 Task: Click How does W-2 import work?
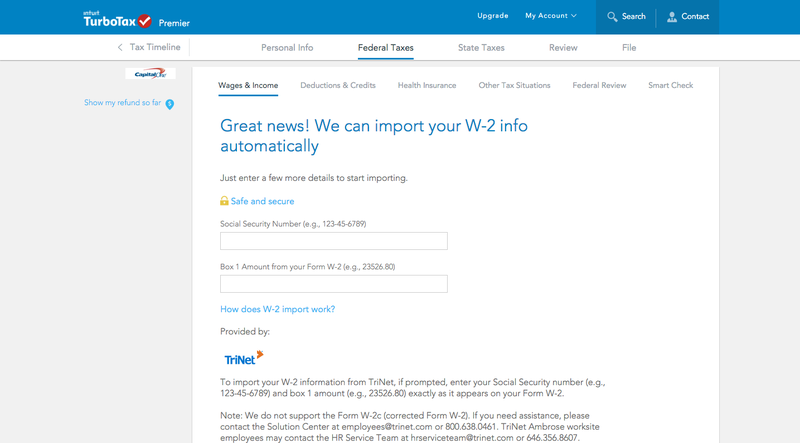278,309
